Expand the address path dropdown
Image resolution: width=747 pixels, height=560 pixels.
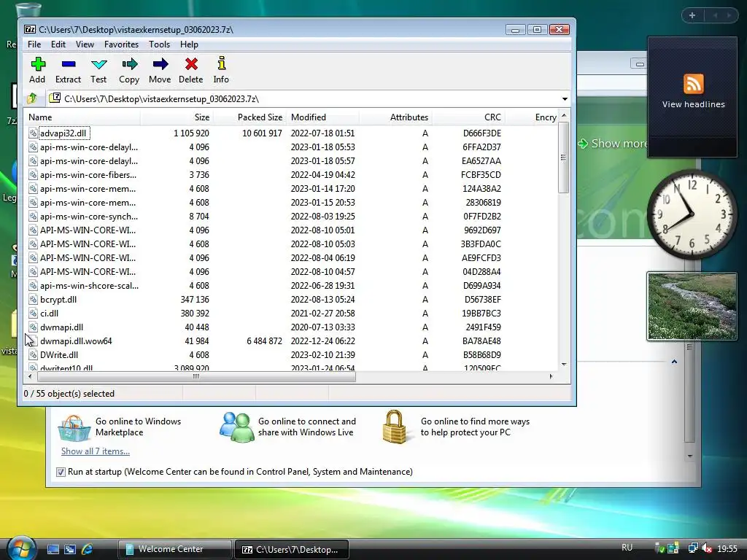tap(565, 99)
